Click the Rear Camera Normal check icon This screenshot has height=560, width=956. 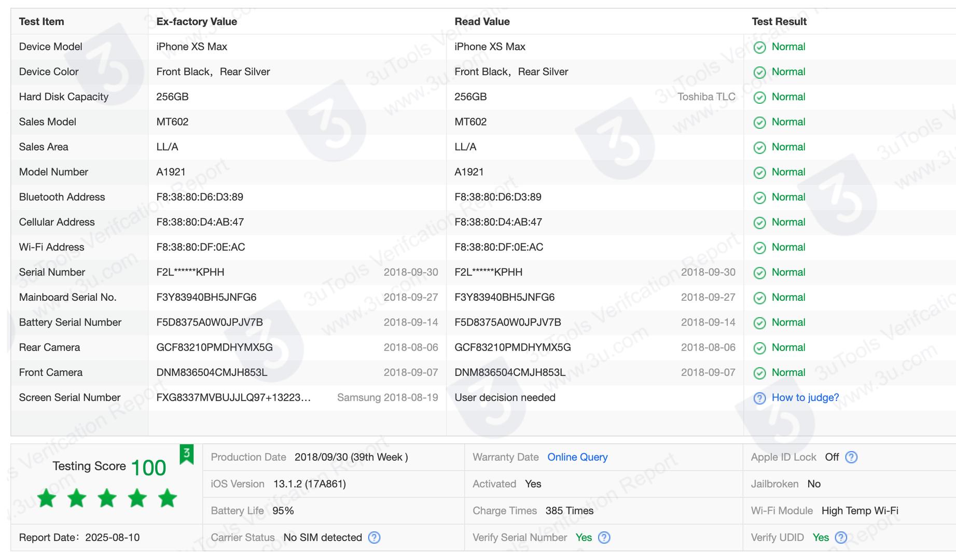[x=759, y=348]
